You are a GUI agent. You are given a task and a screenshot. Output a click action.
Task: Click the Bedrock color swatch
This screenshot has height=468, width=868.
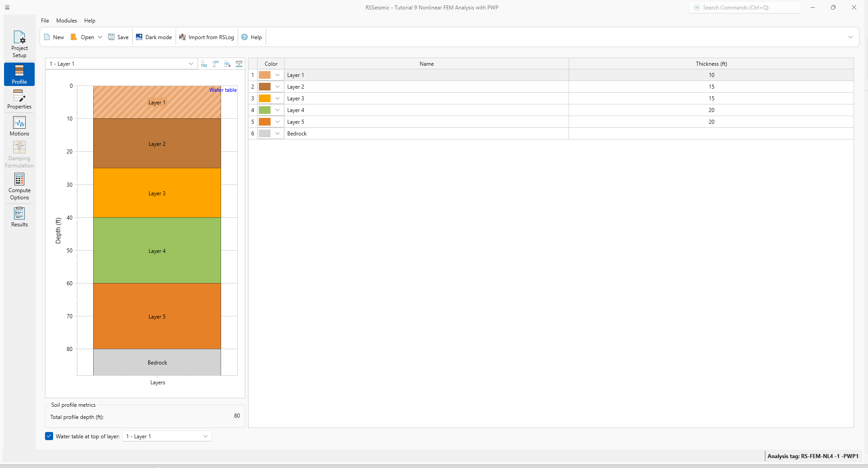265,134
